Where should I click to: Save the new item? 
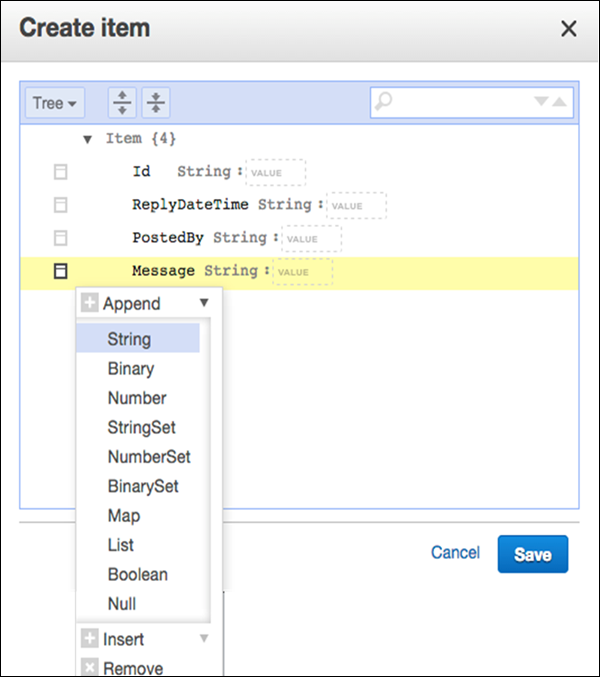pos(532,553)
